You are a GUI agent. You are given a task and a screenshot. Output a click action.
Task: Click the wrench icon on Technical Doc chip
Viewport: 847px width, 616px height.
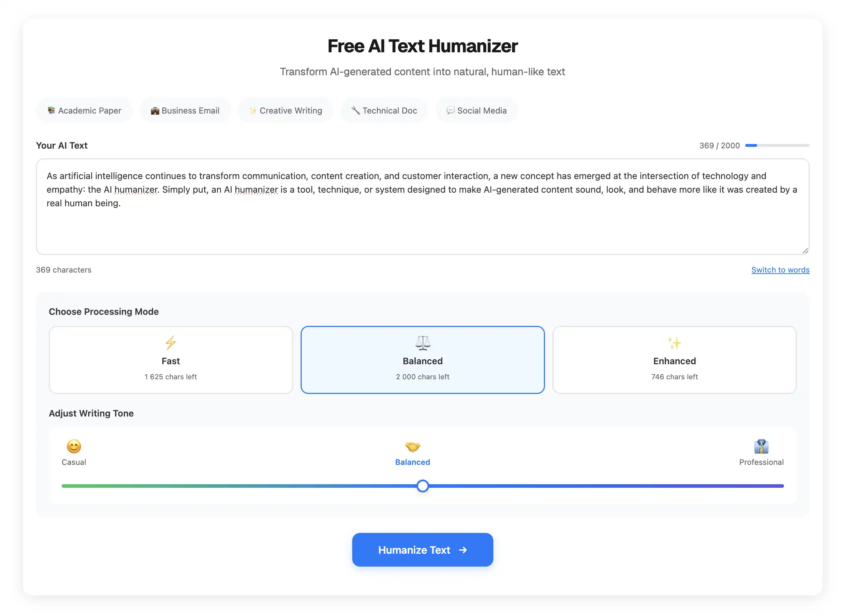tap(355, 110)
